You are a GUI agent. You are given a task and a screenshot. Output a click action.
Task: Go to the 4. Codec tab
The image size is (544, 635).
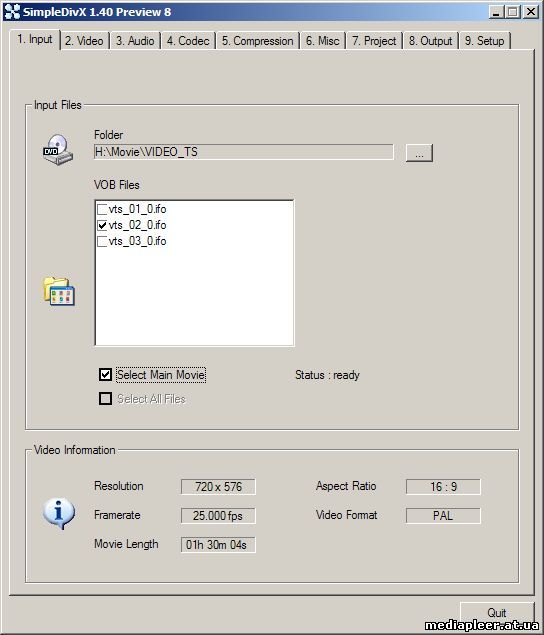click(x=188, y=41)
